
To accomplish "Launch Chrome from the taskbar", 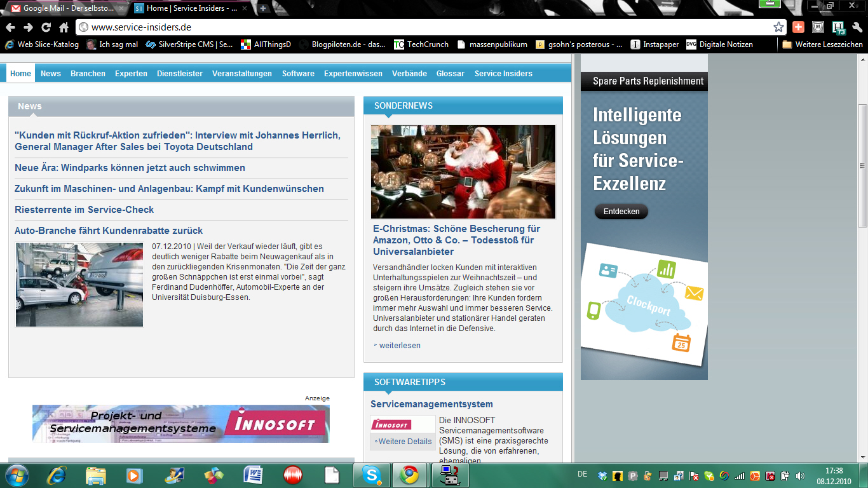I will (x=410, y=475).
